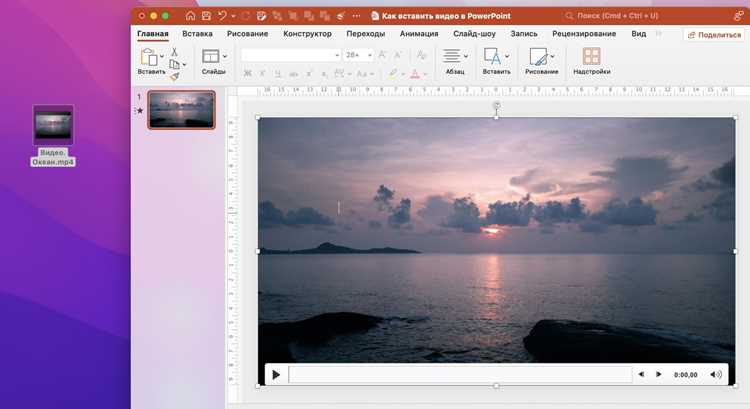Expand the Слайды dropdown arrow
Image resolution: width=750 pixels, height=409 pixels.
tap(224, 56)
